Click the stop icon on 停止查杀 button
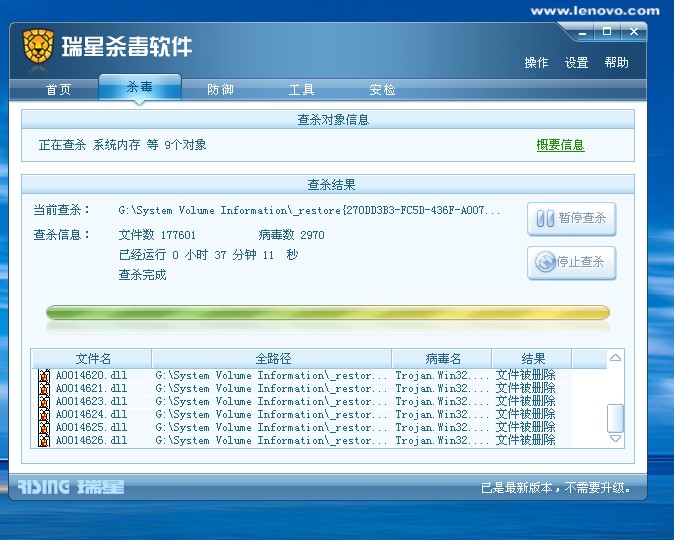Screen dimensions: 674x540 (x=545, y=262)
